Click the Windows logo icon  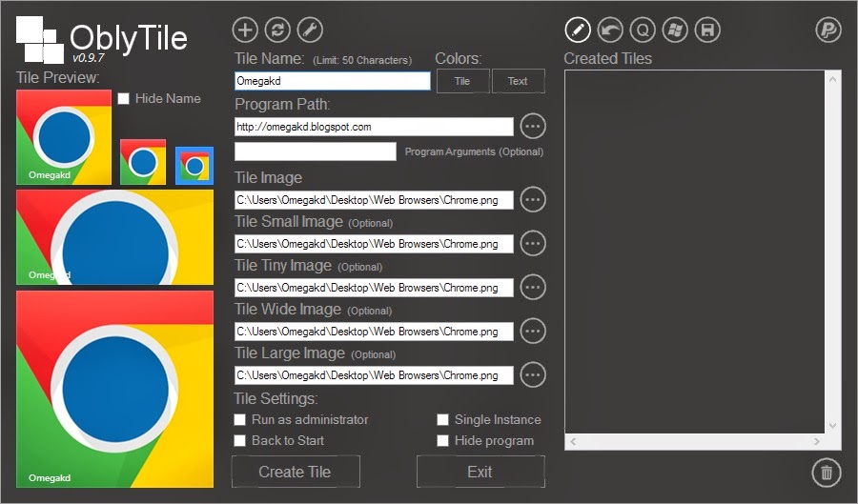[675, 30]
